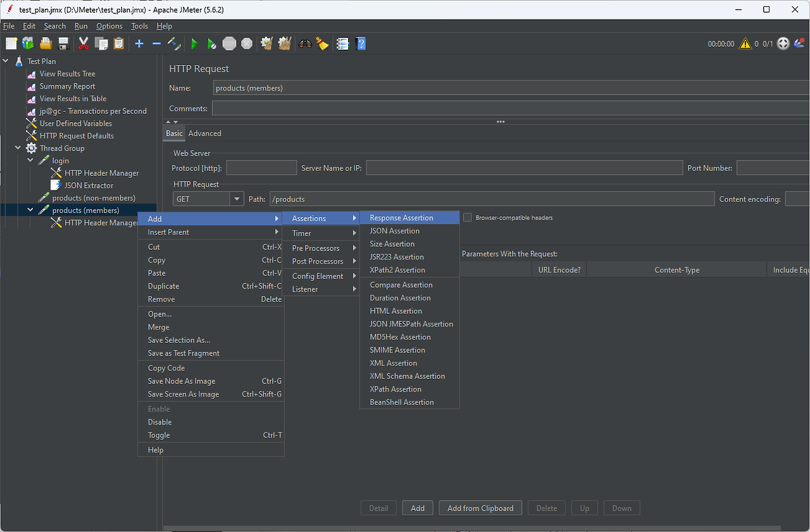Click the Server Name or IP field
This screenshot has height=532, width=810.
[x=524, y=168]
